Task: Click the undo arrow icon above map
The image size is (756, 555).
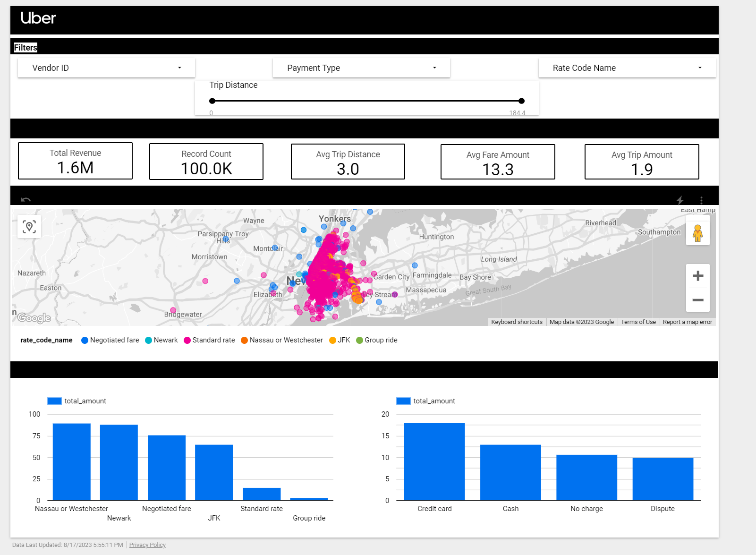Action: point(26,200)
